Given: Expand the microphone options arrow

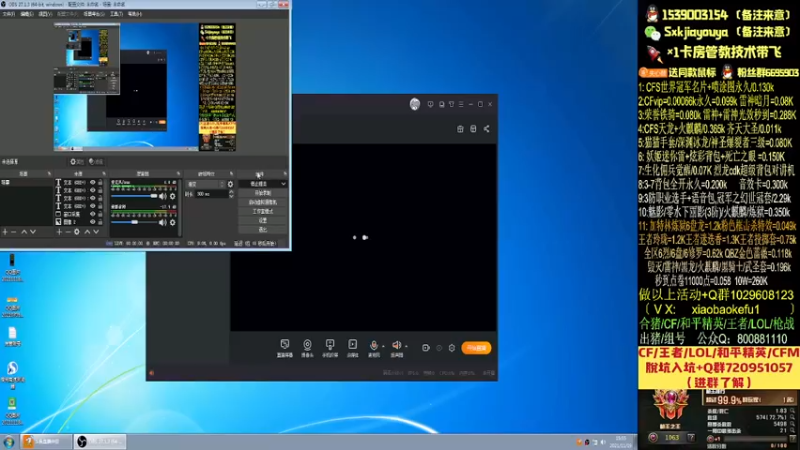Looking at the screenshot, I should 384,346.
